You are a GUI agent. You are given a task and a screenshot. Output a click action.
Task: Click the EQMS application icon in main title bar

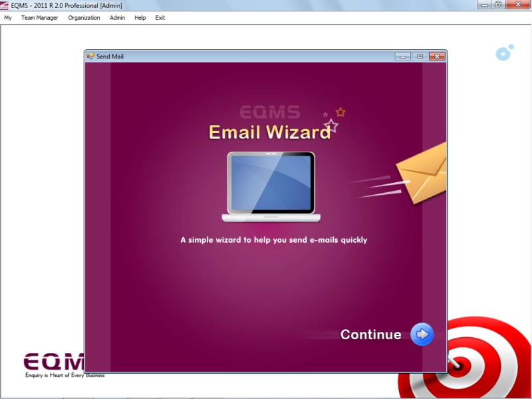5,5
